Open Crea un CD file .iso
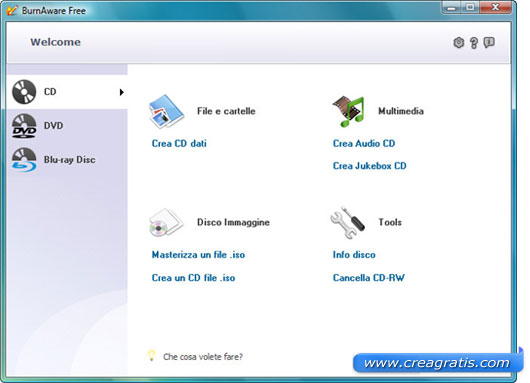The width and height of the screenshot is (530, 383). click(x=193, y=278)
